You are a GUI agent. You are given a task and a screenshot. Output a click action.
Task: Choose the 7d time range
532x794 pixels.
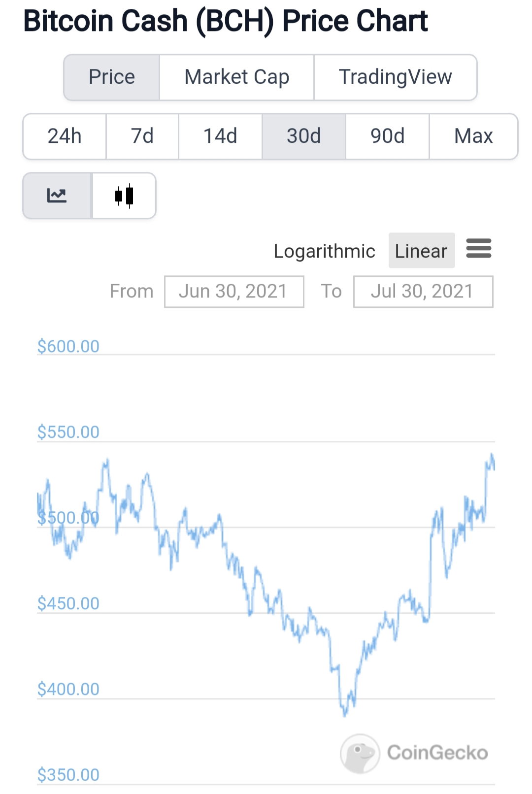click(142, 136)
